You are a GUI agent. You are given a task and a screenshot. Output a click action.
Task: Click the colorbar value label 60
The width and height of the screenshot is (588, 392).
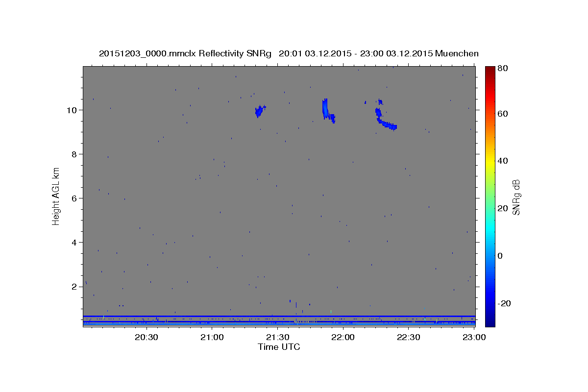(502, 114)
